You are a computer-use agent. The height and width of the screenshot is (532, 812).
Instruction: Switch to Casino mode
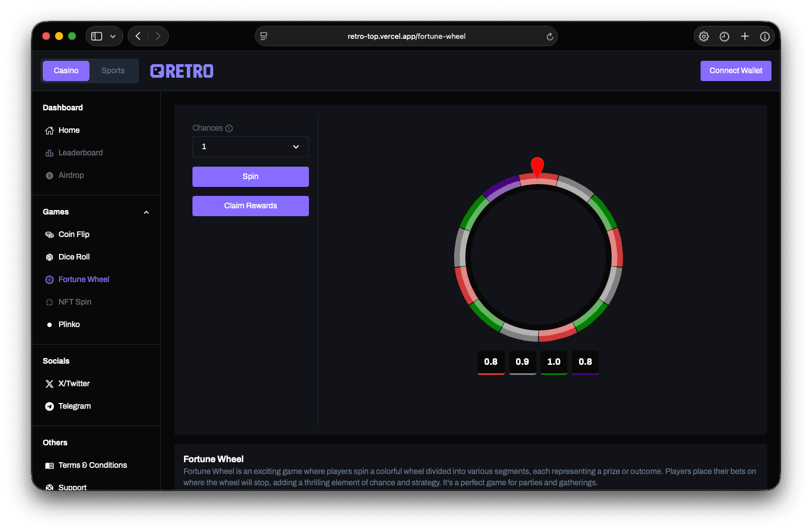pyautogui.click(x=66, y=71)
